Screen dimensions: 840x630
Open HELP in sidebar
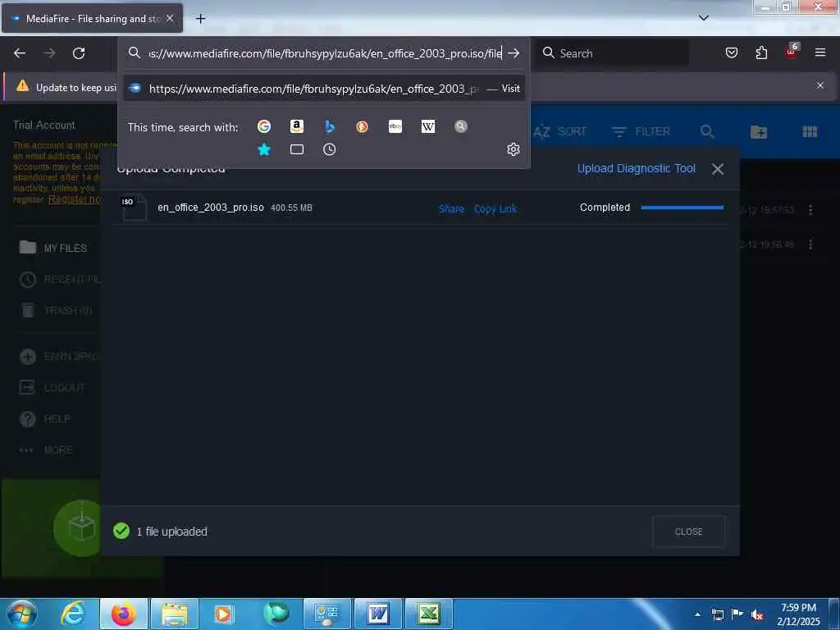click(x=45, y=418)
